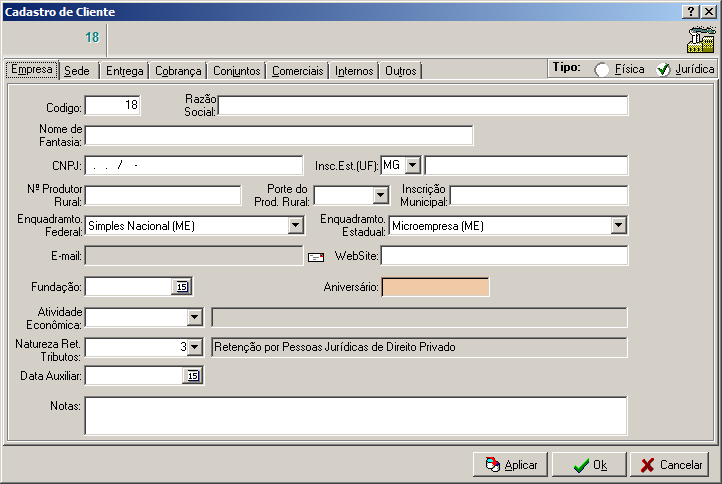Click the email envelope icon beside E-mail field
This screenshot has height=484, width=722.
[316, 257]
